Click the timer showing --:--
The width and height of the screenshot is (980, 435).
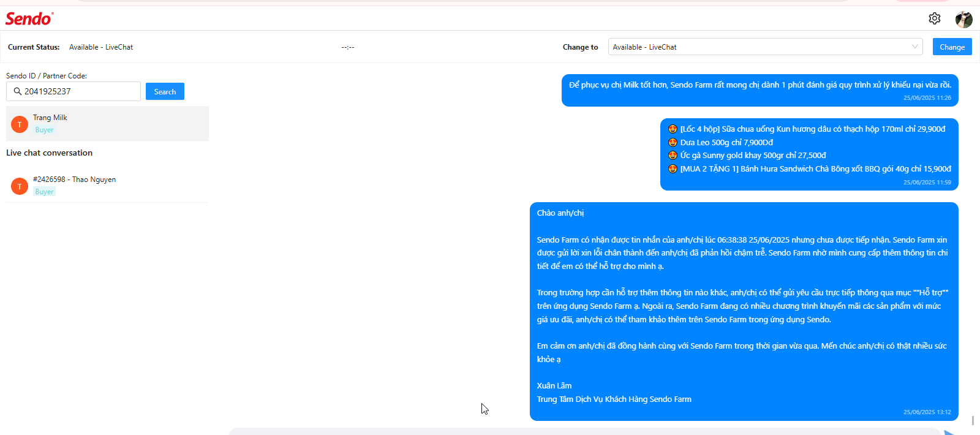point(348,47)
